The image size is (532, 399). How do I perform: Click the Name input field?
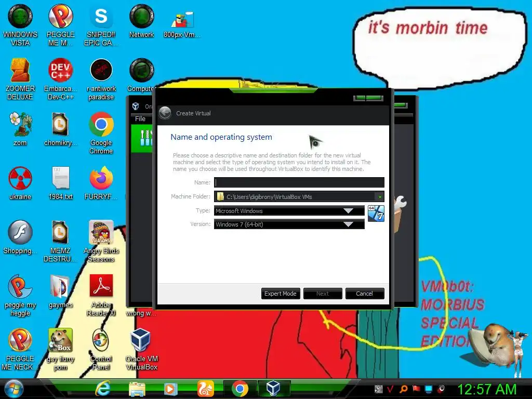[x=299, y=182]
